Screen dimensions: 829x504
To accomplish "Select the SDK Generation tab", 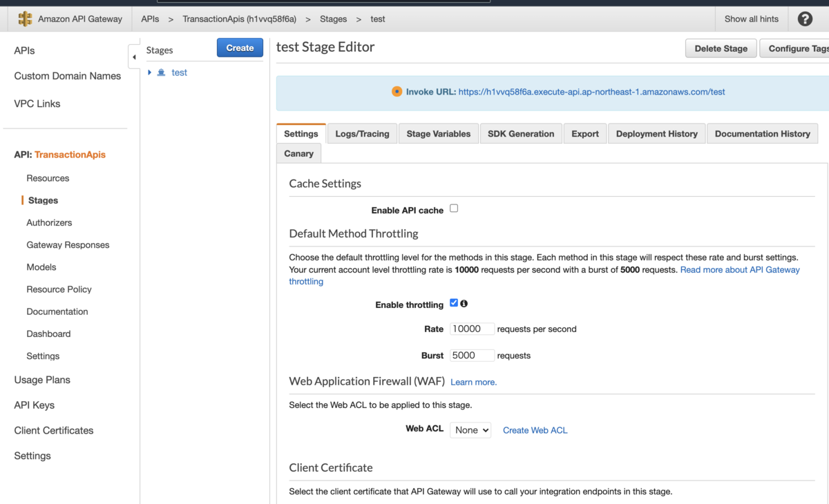I will click(x=521, y=134).
